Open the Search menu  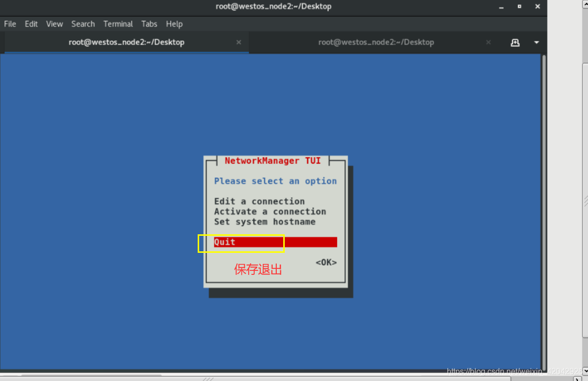[83, 24]
